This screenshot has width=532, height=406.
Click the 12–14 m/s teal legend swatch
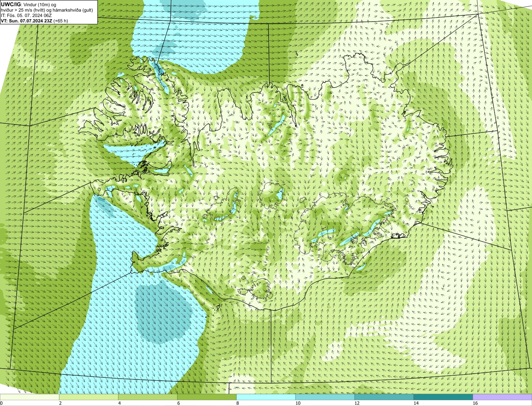384,397
